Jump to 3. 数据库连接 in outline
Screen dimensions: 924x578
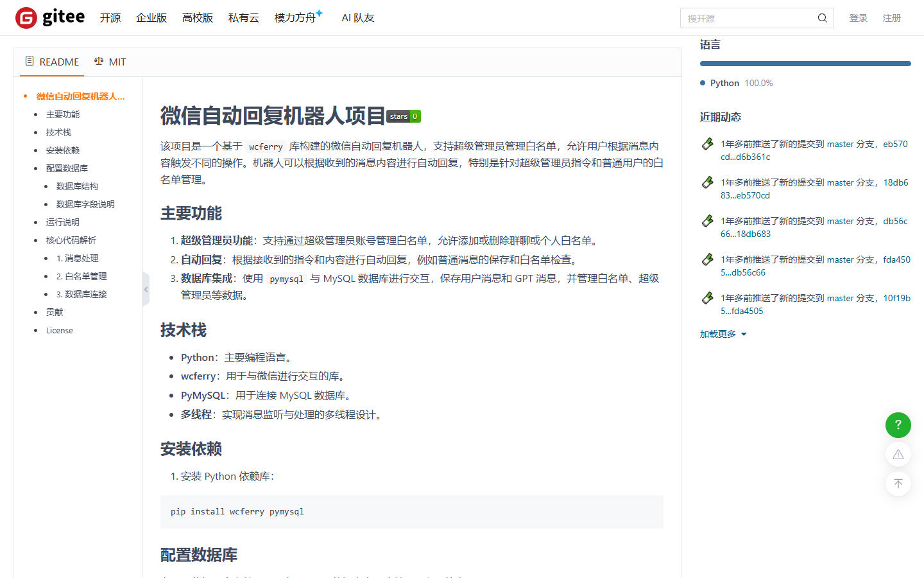[81, 294]
